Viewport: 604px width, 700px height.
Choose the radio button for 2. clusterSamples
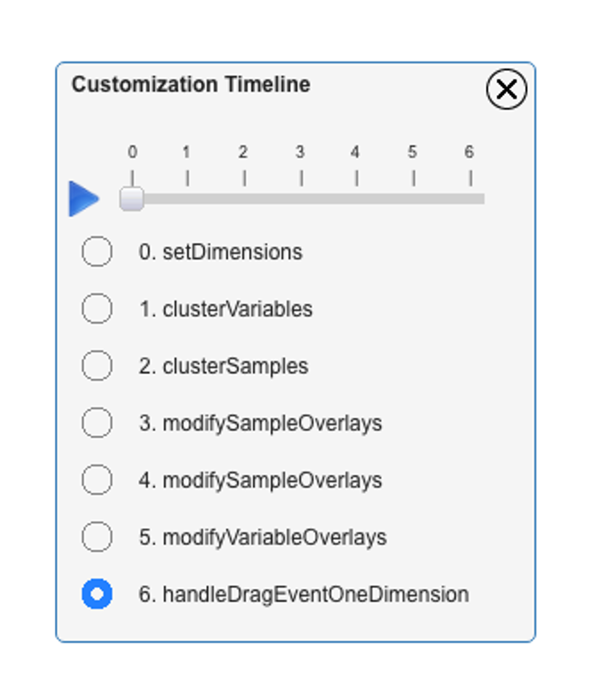tap(97, 366)
